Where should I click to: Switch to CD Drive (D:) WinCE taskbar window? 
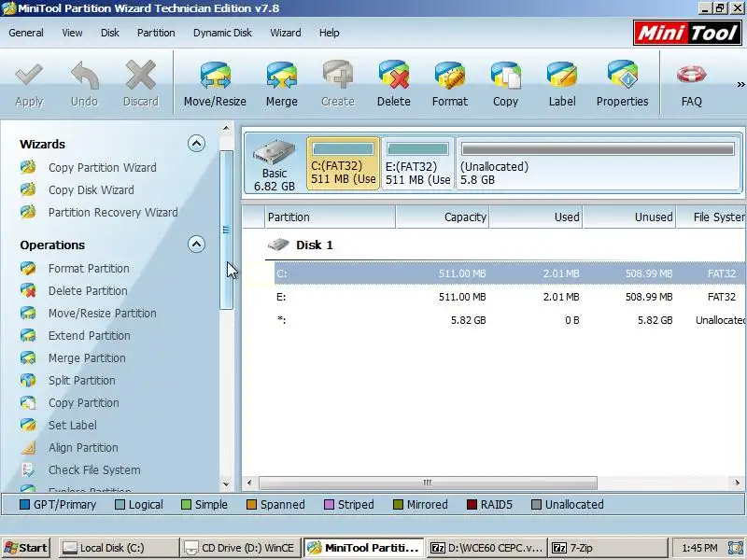[x=241, y=548]
